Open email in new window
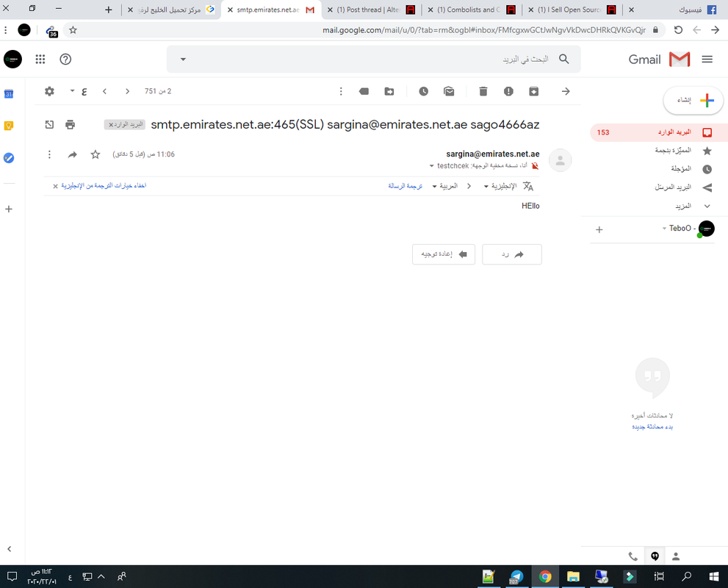The height and width of the screenshot is (588, 728). pos(49,124)
